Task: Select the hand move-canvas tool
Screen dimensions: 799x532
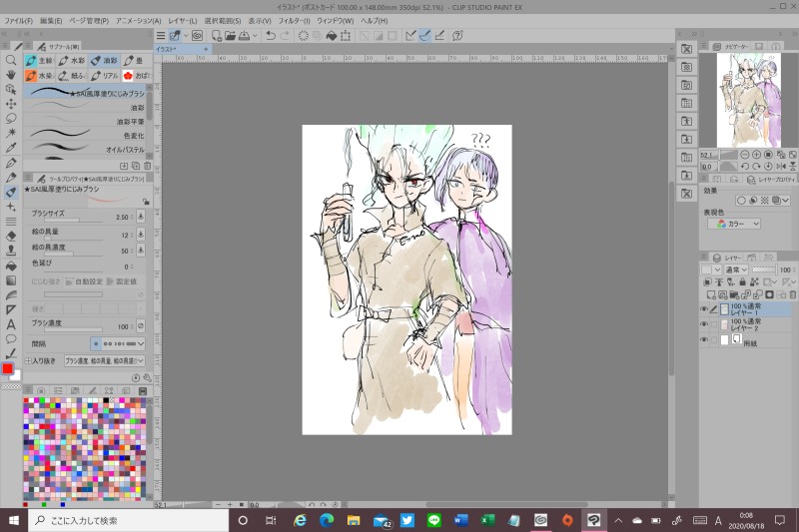Action: tap(11, 74)
